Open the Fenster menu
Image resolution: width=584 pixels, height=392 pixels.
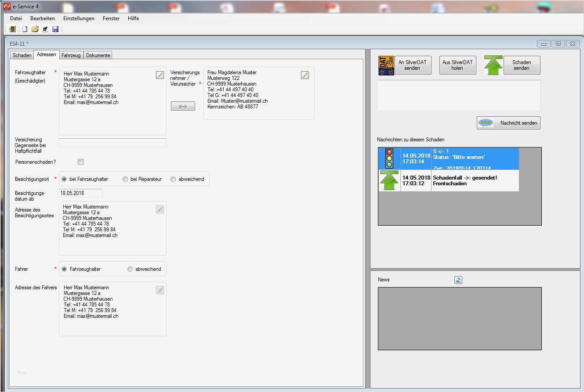pyautogui.click(x=111, y=18)
